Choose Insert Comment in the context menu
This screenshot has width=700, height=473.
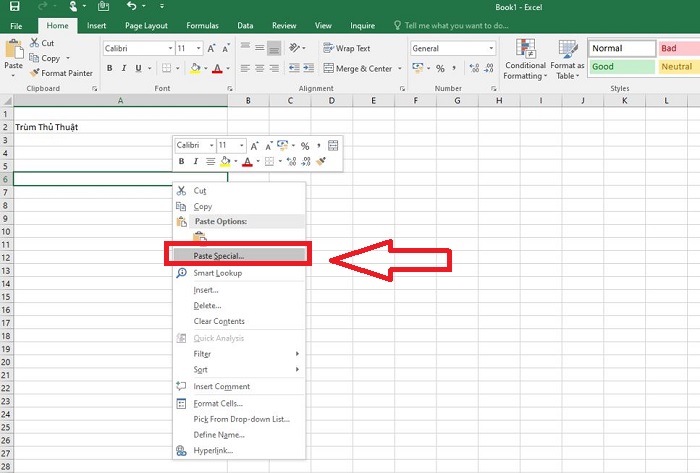(x=239, y=386)
